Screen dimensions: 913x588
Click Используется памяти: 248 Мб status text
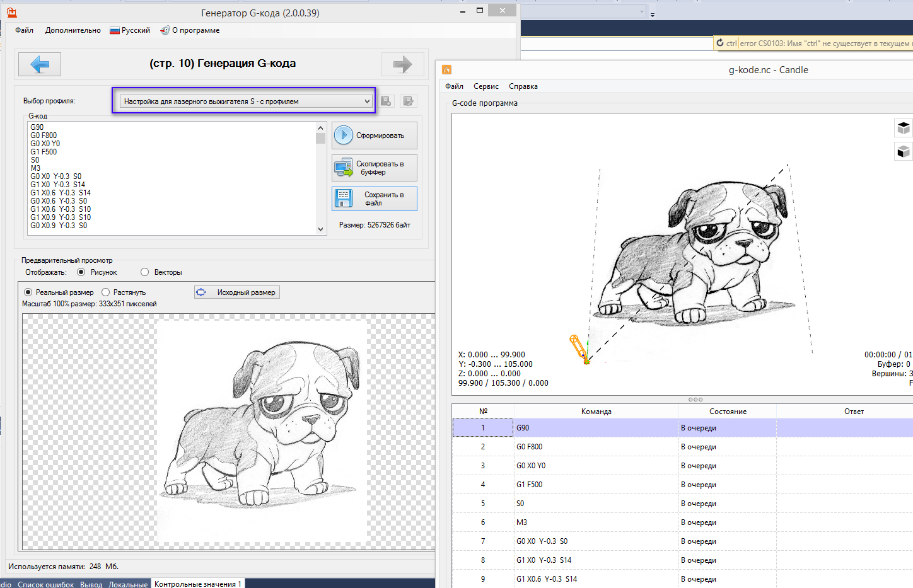[x=63, y=567]
